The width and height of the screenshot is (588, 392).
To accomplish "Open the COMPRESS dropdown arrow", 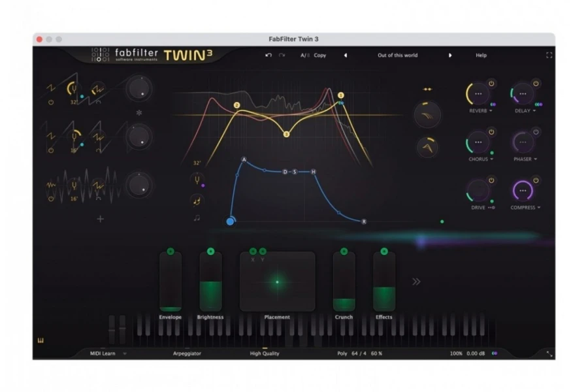I will (539, 208).
